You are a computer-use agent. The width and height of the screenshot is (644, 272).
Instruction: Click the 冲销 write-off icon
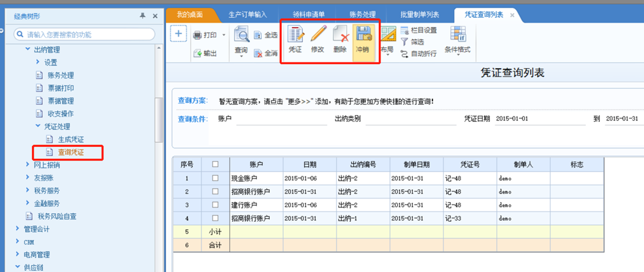[x=363, y=34]
